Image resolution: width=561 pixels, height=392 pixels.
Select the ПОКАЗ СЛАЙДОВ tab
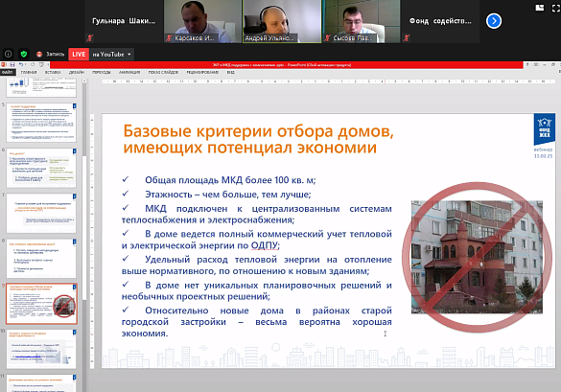tap(163, 72)
